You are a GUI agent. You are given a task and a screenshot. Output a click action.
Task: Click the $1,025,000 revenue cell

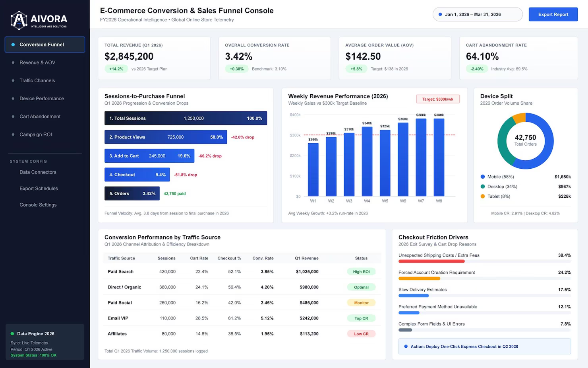coord(307,272)
